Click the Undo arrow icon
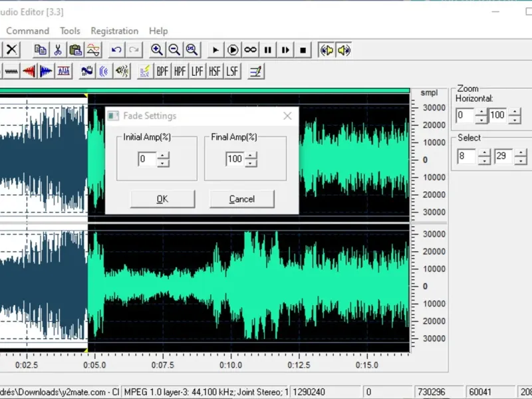 click(116, 50)
